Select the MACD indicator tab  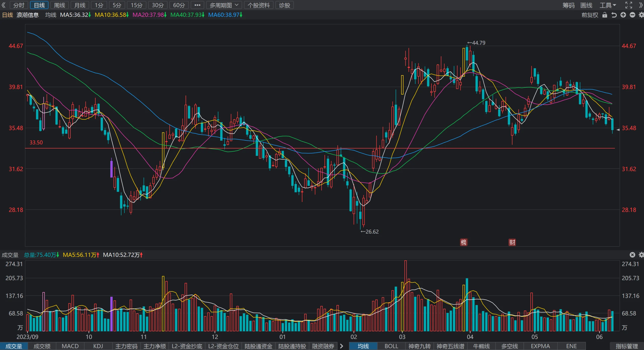(70, 346)
